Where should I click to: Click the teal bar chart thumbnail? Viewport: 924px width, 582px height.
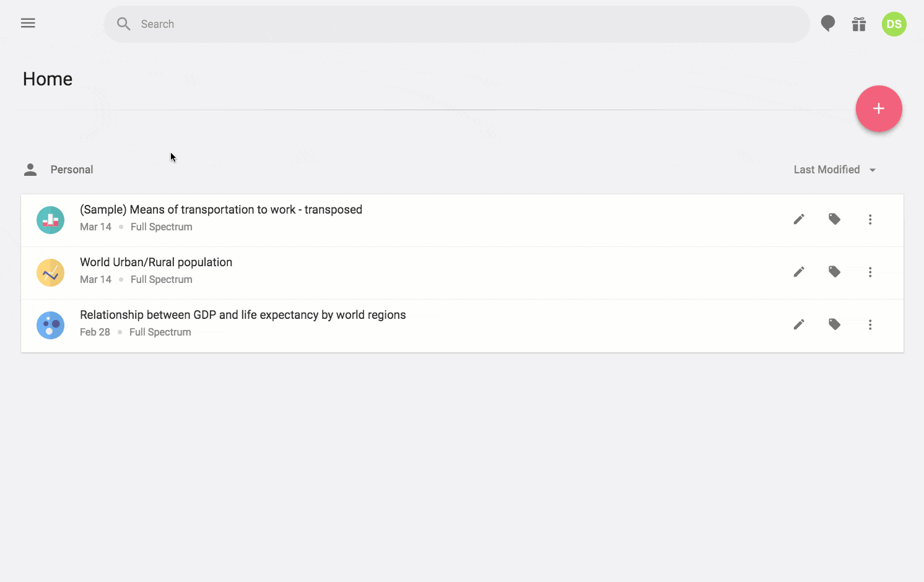[50, 220]
